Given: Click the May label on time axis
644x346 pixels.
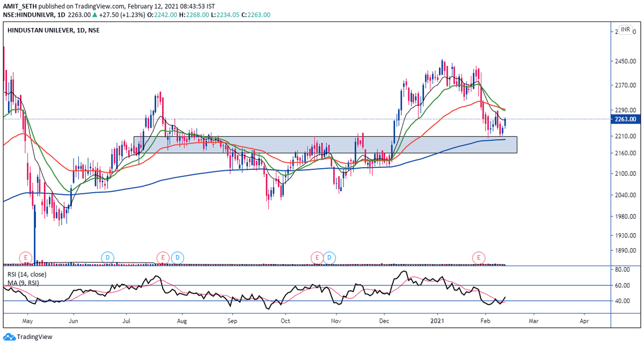Looking at the screenshot, I should pos(28,320).
